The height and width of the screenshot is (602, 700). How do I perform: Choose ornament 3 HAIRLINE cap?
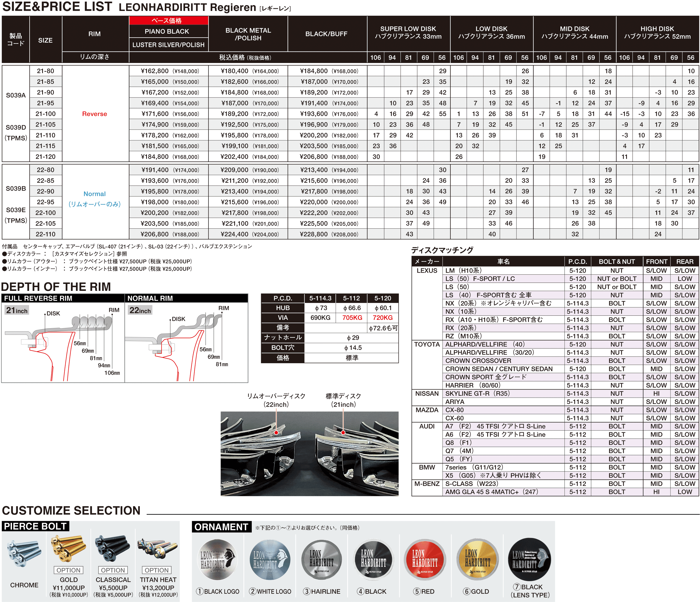point(321,560)
